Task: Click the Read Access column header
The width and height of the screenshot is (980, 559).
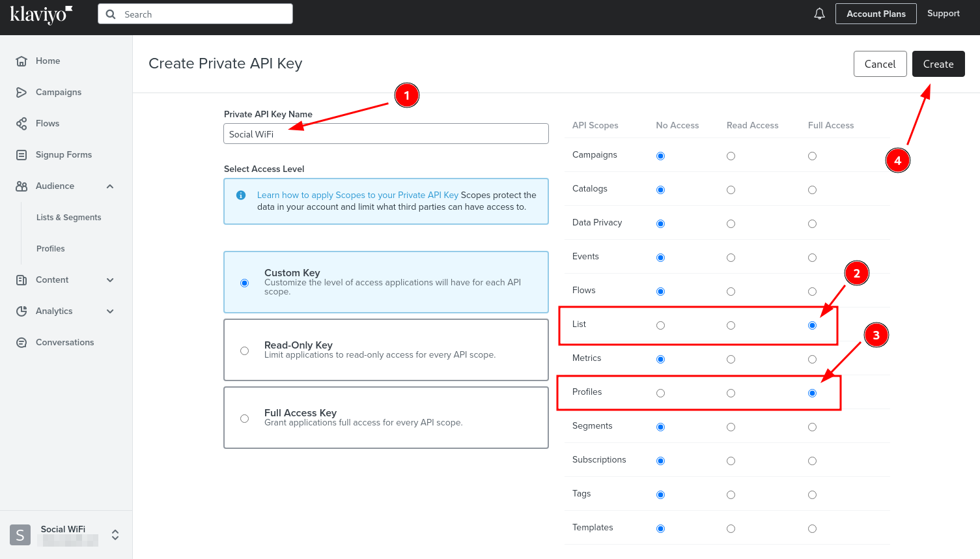Action: coord(753,125)
